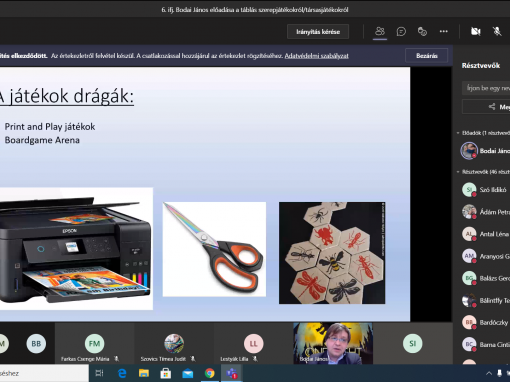The image size is (510, 382).
Task: Click the SI participant avatar tile
Action: pos(412,343)
